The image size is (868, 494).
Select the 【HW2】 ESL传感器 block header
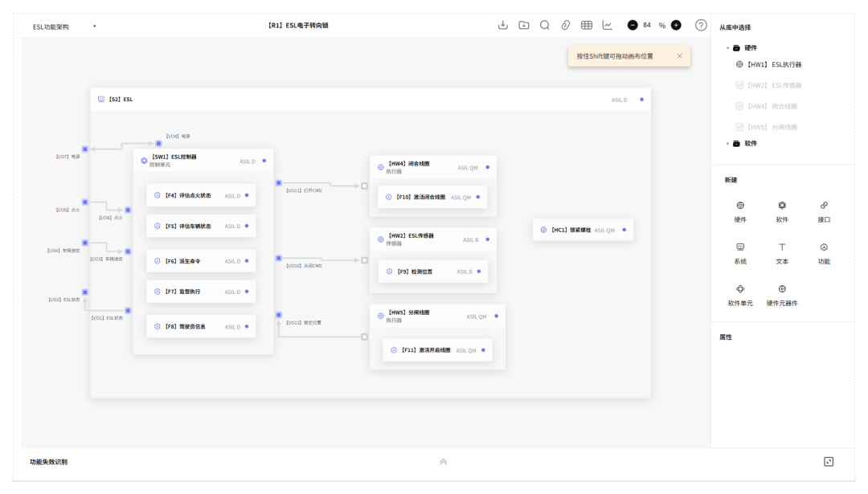pos(433,239)
